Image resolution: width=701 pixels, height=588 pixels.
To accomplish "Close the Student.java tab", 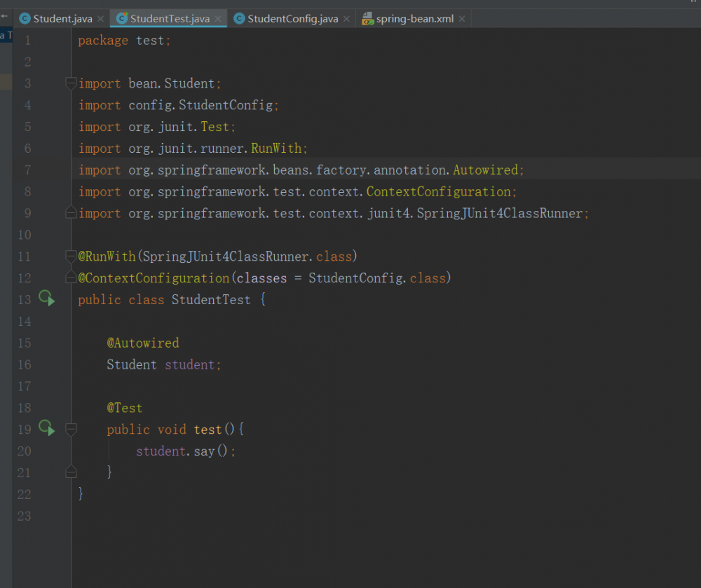I will click(x=101, y=19).
